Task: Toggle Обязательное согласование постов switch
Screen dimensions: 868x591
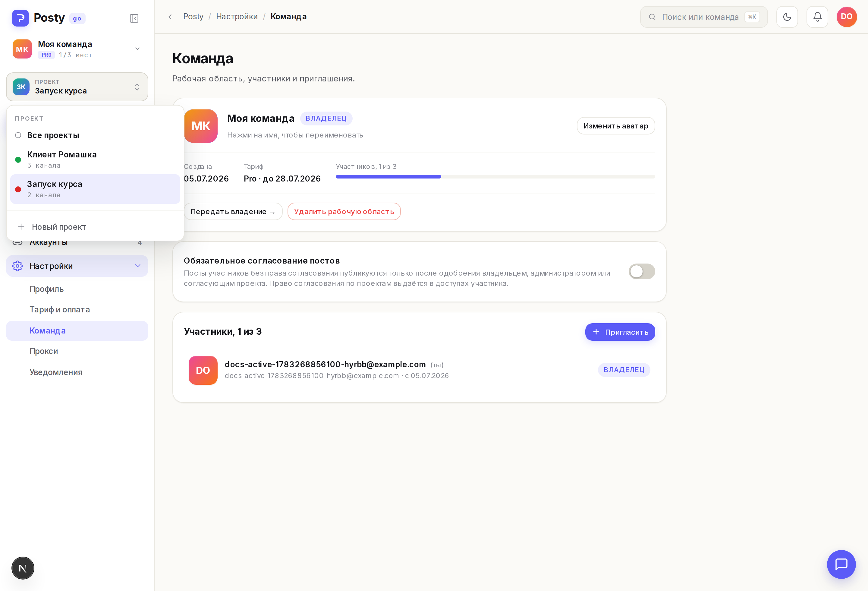Action: [642, 272]
